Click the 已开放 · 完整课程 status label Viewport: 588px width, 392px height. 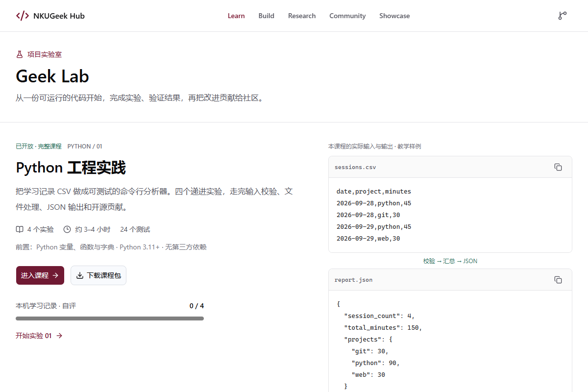(39, 146)
